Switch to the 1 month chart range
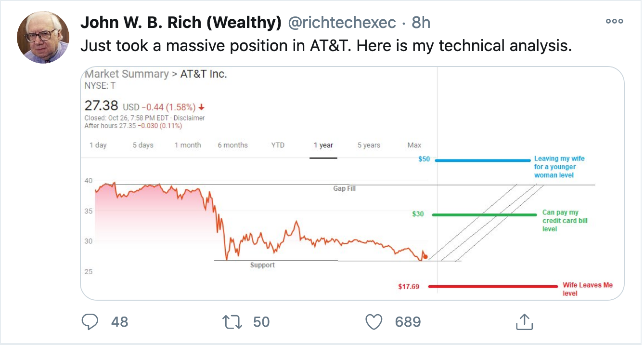This screenshot has height=345, width=644. coord(188,145)
